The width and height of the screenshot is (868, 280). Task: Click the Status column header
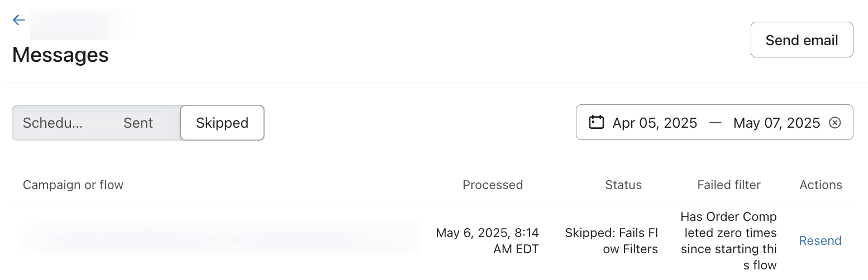tap(623, 185)
